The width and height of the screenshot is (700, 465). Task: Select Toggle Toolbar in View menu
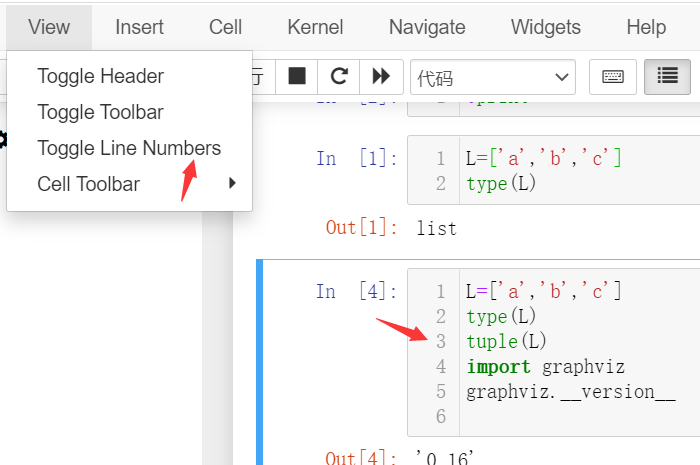[x=129, y=112]
